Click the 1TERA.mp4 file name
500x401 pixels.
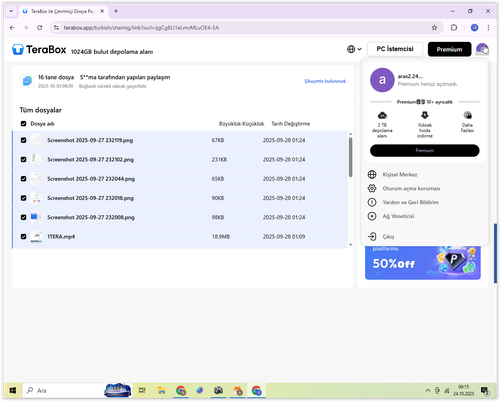(61, 237)
